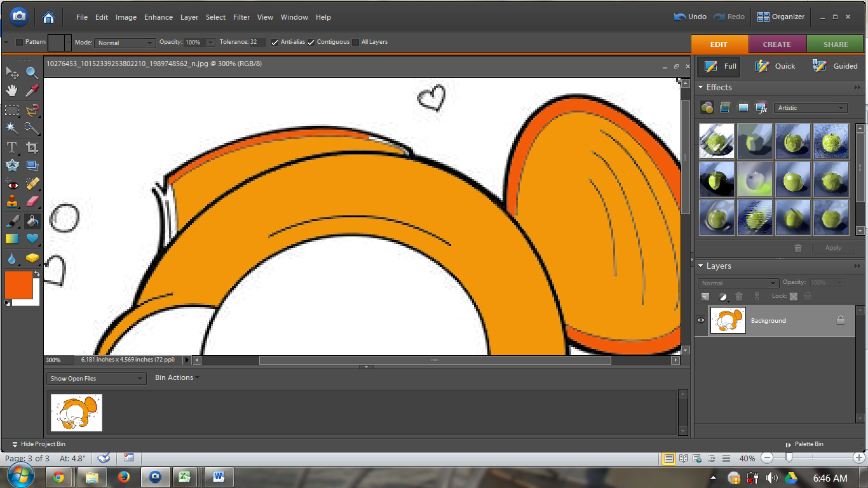This screenshot has height=488, width=868.
Task: Select the Magic Wand tool
Action: (12, 128)
